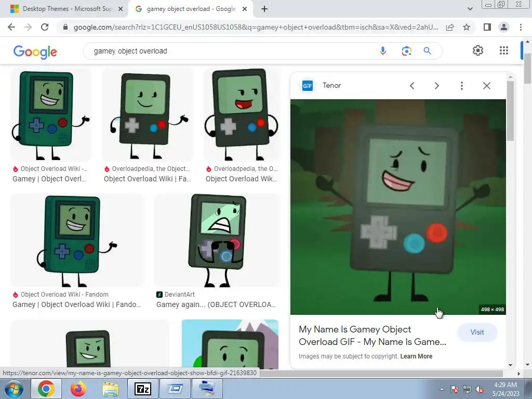Open Windows Explorer from the taskbar
The height and width of the screenshot is (399, 532).
point(111,389)
